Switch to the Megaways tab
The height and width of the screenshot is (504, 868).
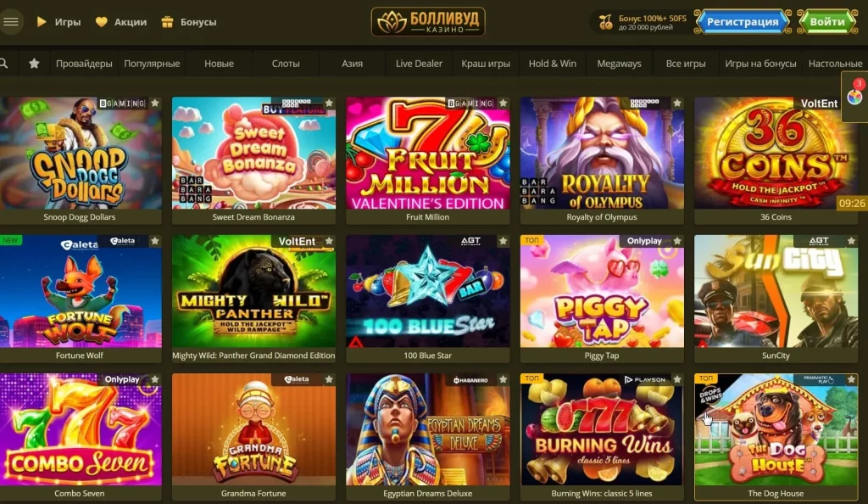coord(619,64)
